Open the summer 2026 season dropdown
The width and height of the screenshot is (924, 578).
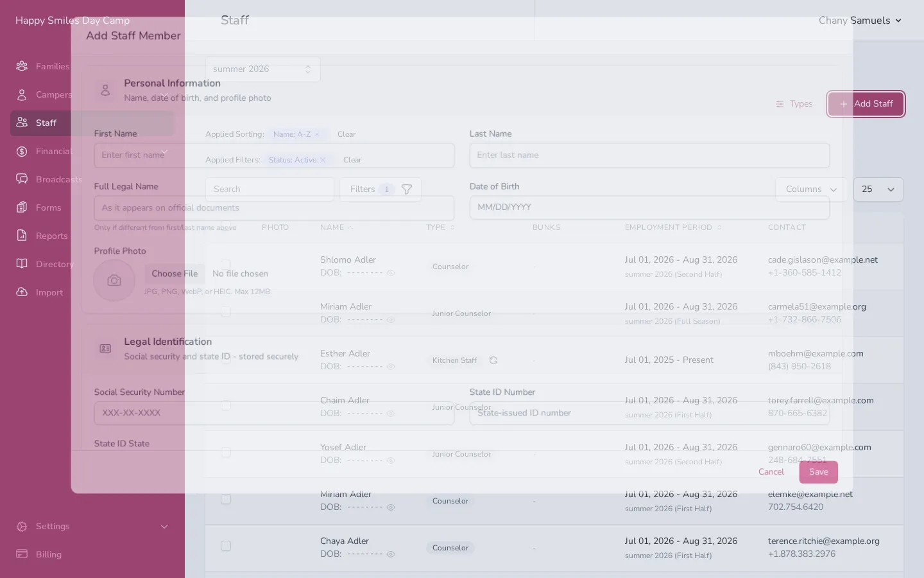[x=263, y=69]
